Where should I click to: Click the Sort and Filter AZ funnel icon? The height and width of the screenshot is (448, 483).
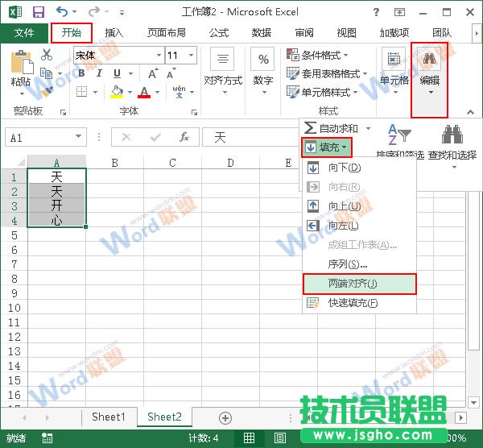pyautogui.click(x=399, y=135)
